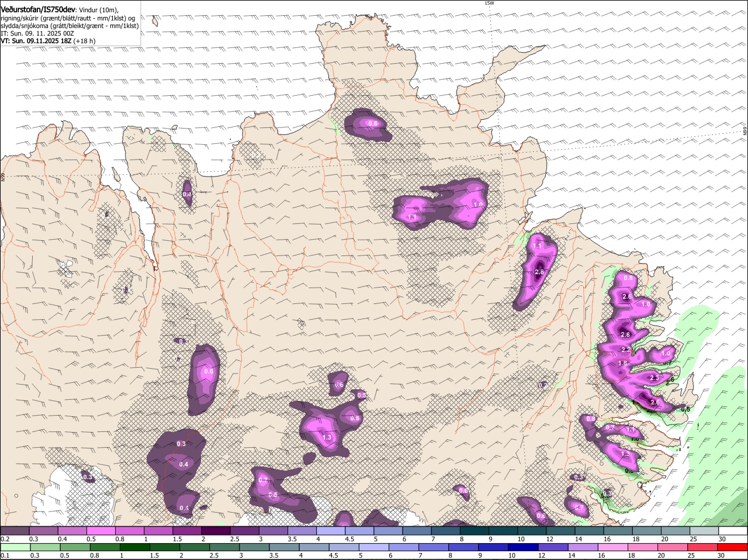The width and height of the screenshot is (748, 560).
Task: Select the 'IT: Sun. 09. 11. 2025 00Z' line
Action: coord(37,33)
